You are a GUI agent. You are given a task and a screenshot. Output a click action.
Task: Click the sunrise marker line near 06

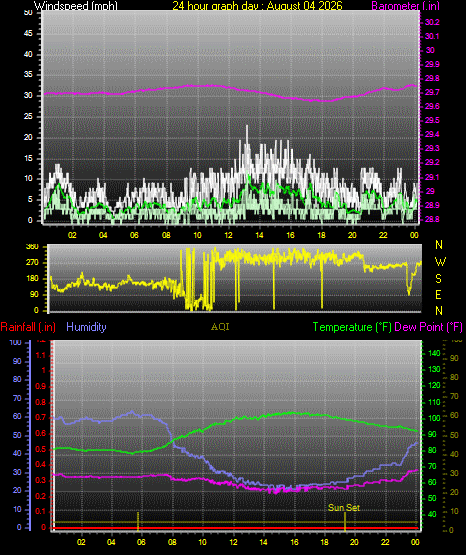click(x=138, y=520)
